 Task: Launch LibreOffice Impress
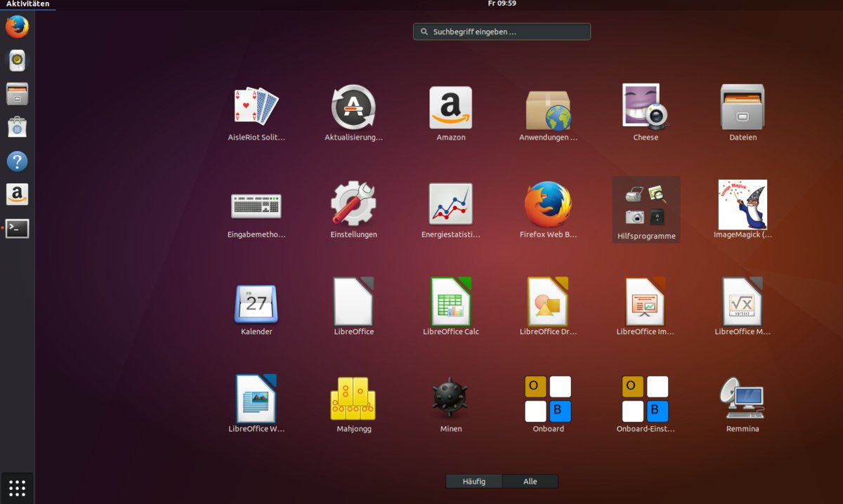(646, 307)
